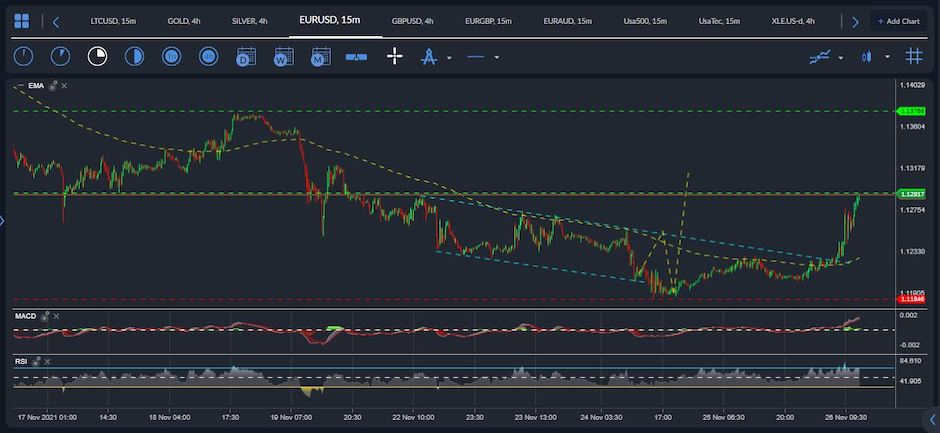This screenshot has height=433, width=940.
Task: Select the 5-minute timeframe clock icon
Action: [x=61, y=57]
